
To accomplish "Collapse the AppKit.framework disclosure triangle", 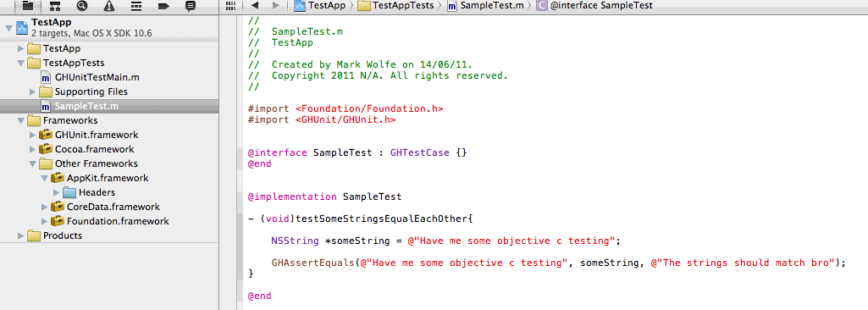I will click(44, 178).
